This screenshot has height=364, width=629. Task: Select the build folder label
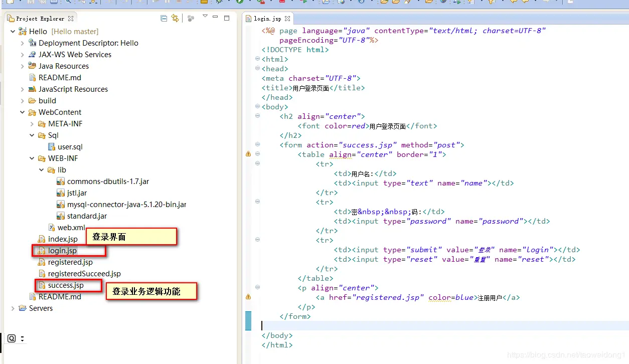point(47,101)
